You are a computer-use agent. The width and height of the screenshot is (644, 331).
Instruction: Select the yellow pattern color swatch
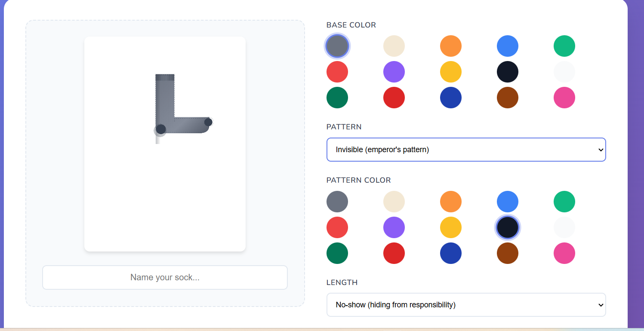tap(451, 227)
